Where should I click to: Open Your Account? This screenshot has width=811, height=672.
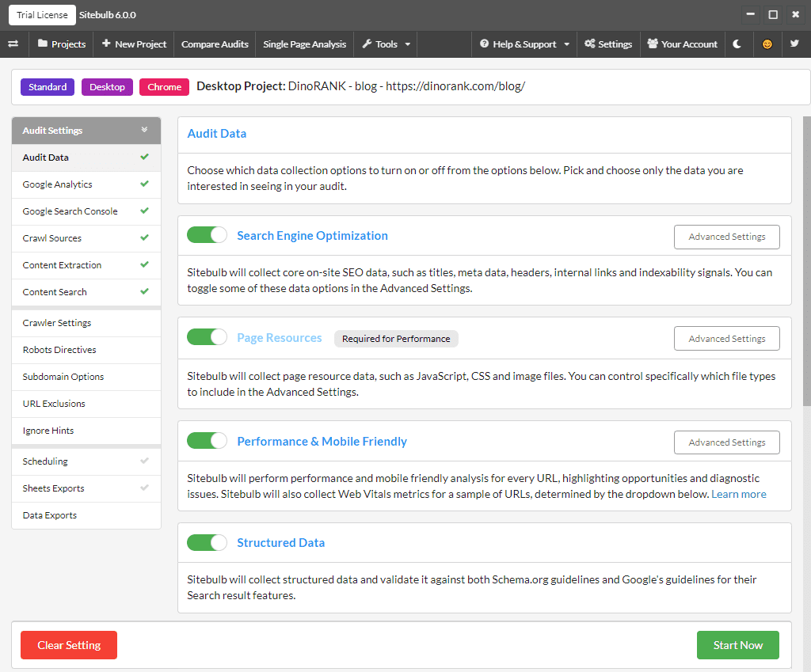(682, 44)
